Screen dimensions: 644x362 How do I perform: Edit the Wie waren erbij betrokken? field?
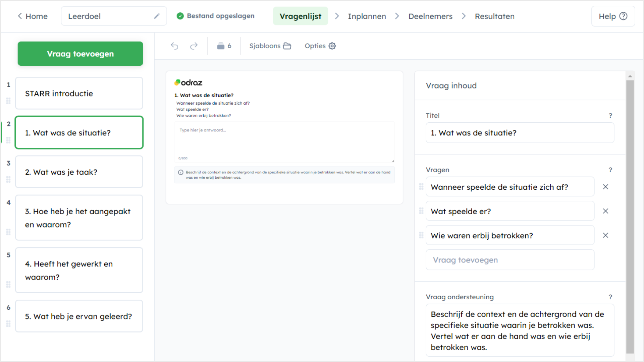[510, 235]
